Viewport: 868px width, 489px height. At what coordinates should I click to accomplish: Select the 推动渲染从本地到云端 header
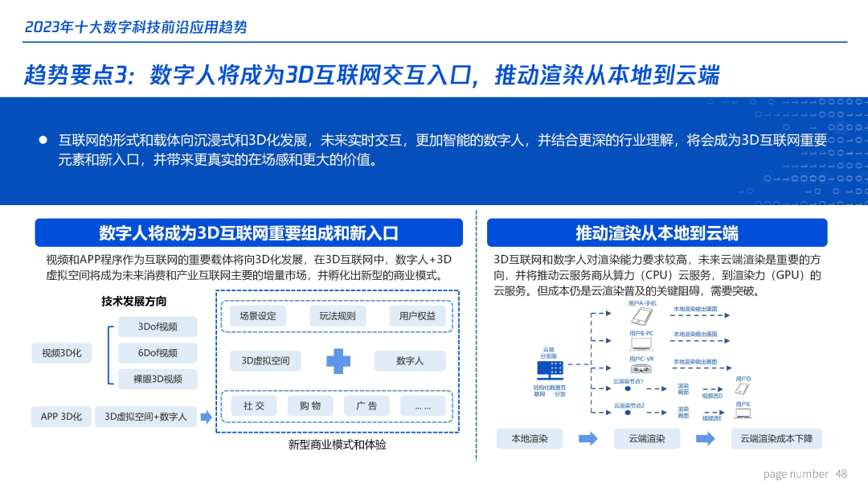pos(657,233)
